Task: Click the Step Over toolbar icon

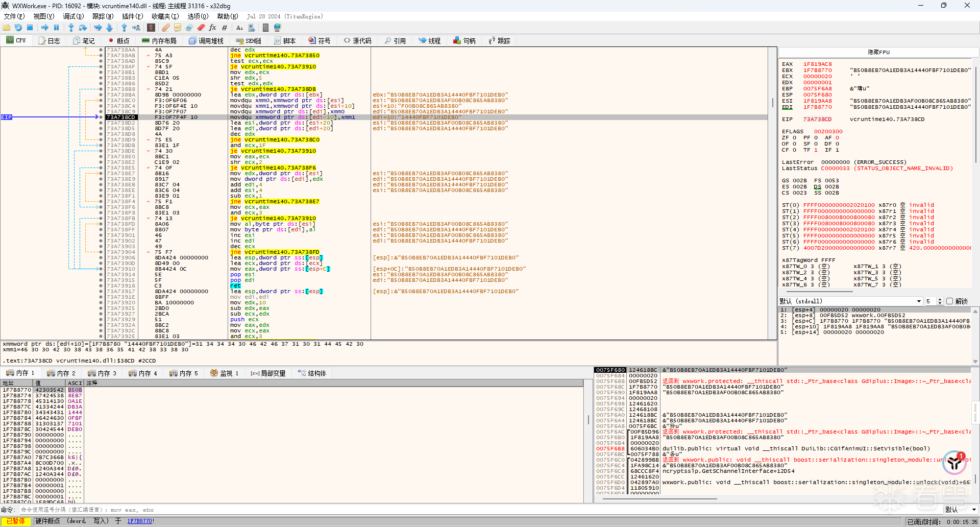Action: [x=83, y=28]
